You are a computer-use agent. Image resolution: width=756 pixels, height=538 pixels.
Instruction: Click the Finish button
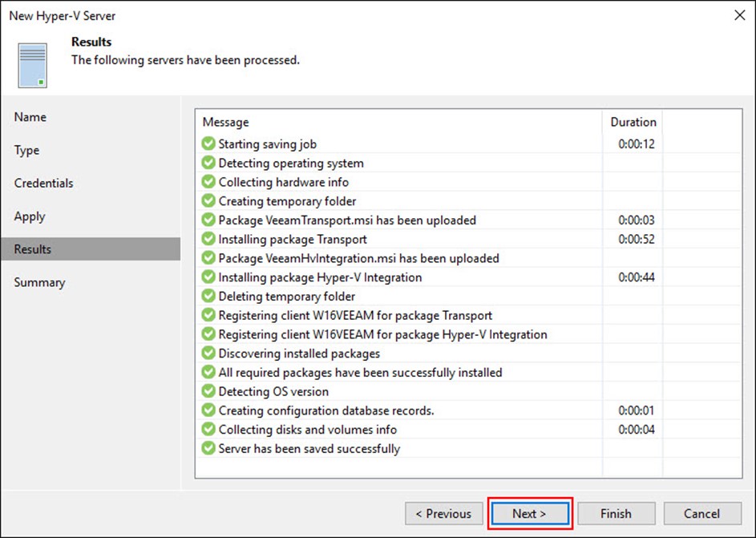(x=616, y=513)
